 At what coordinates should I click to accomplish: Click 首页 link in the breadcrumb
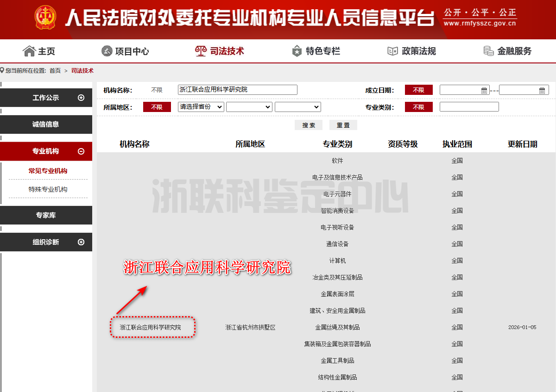click(x=55, y=71)
